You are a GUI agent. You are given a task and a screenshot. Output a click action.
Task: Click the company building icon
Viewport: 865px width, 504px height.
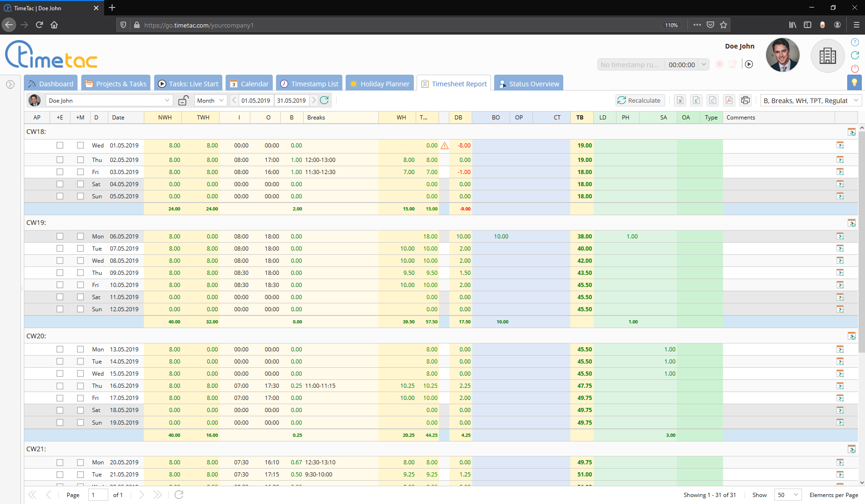(828, 56)
